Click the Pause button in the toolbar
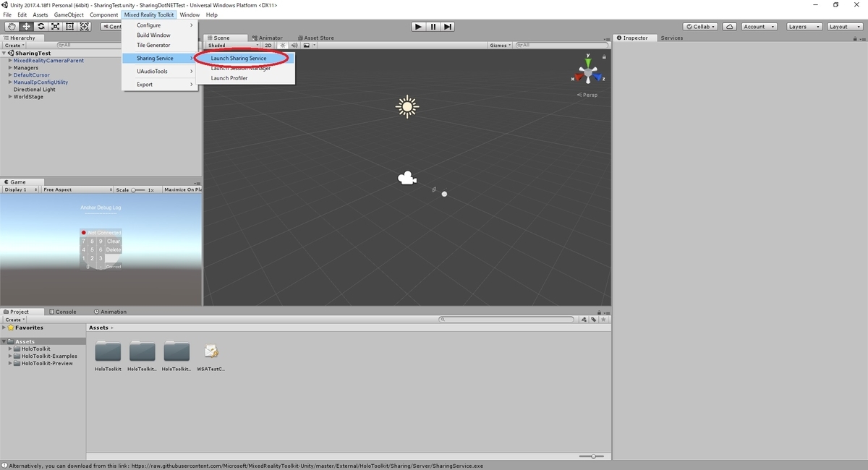 coord(433,27)
